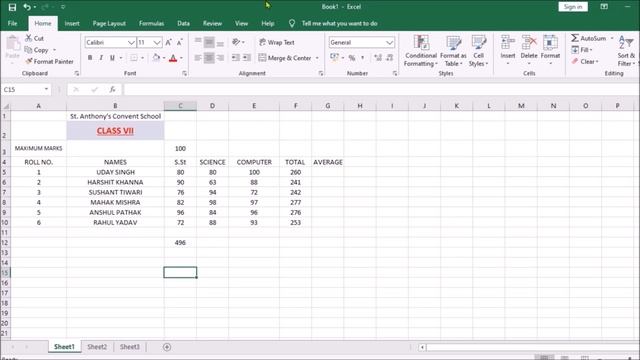
Task: Switch to Sheet2 tab
Action: [x=97, y=347]
